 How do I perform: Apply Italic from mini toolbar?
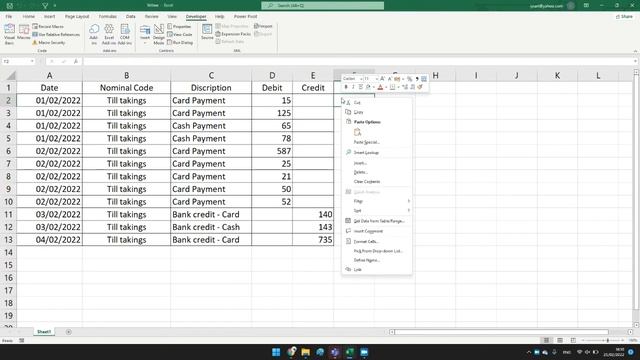click(x=353, y=87)
